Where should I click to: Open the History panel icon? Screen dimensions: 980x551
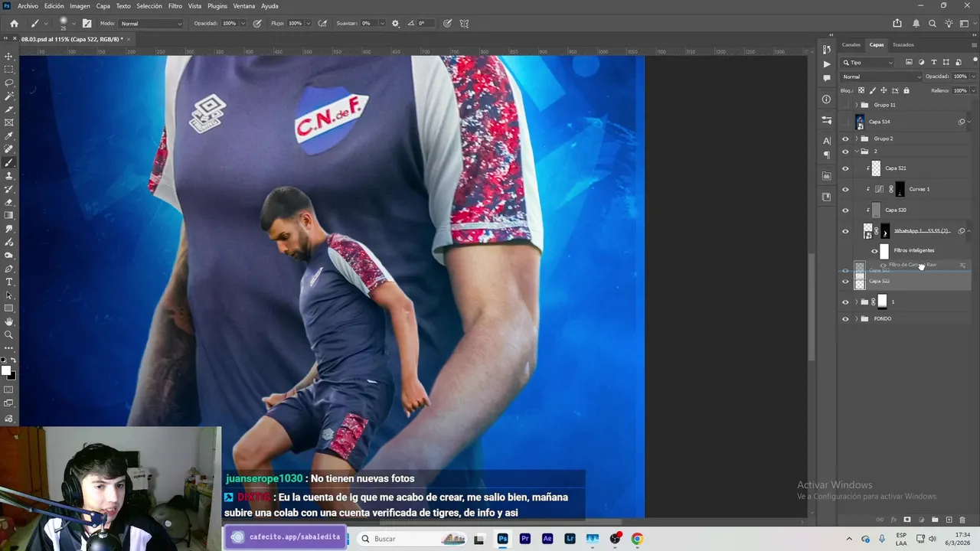[826, 50]
